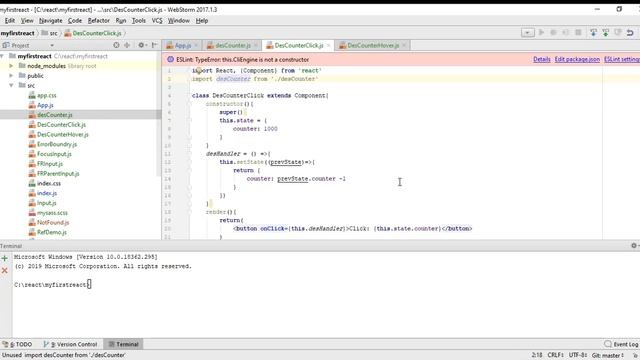The width and height of the screenshot is (640, 360).
Task: Click the Run (play) toolbar icon
Action: (x=541, y=32)
